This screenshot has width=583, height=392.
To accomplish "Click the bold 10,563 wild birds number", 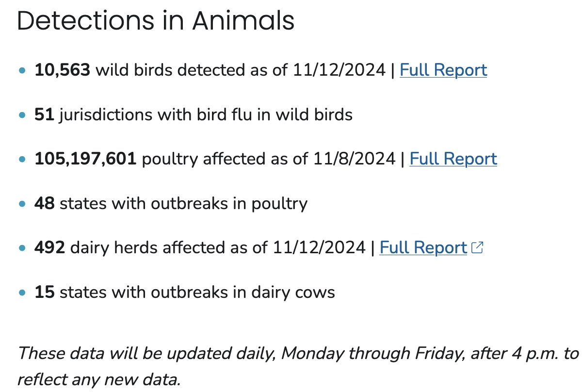I will (62, 70).
